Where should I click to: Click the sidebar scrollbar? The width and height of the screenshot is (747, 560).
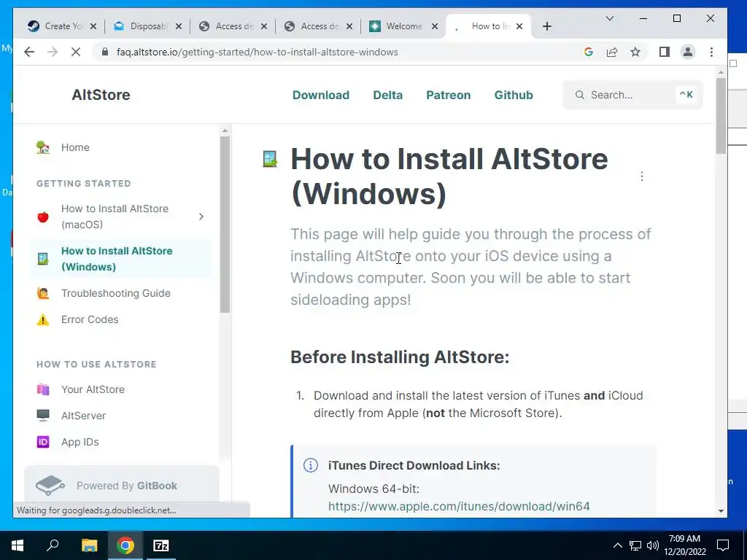[x=225, y=225]
